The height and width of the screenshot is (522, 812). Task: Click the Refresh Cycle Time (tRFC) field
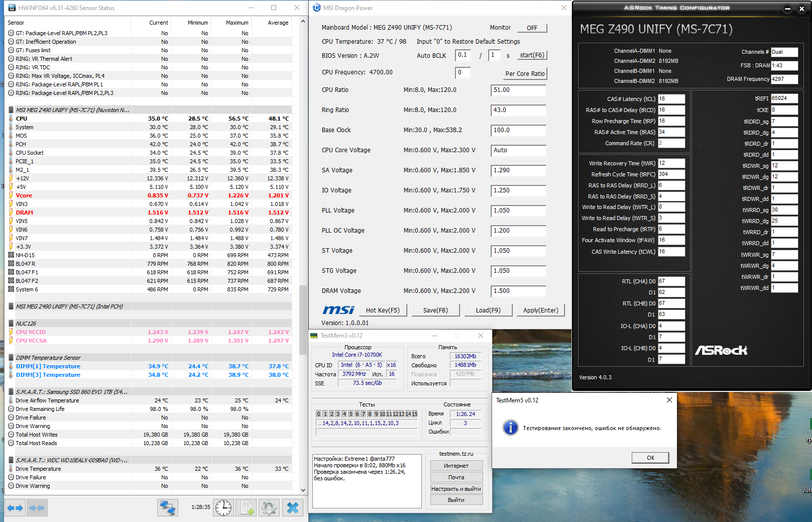click(x=671, y=174)
